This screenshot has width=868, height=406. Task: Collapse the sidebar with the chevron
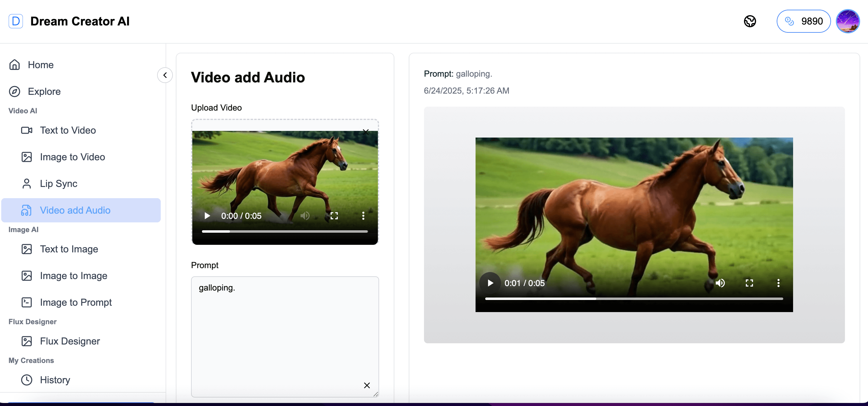[x=165, y=75]
